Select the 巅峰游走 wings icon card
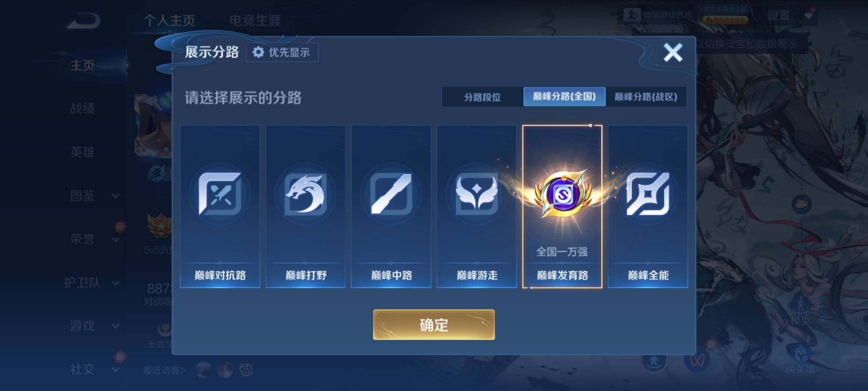This screenshot has width=868, height=391. tap(477, 206)
